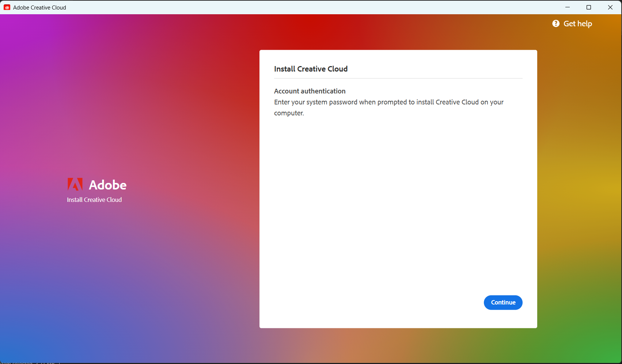
Task: Click the Install Creative Cloud heading
Action: tap(311, 69)
